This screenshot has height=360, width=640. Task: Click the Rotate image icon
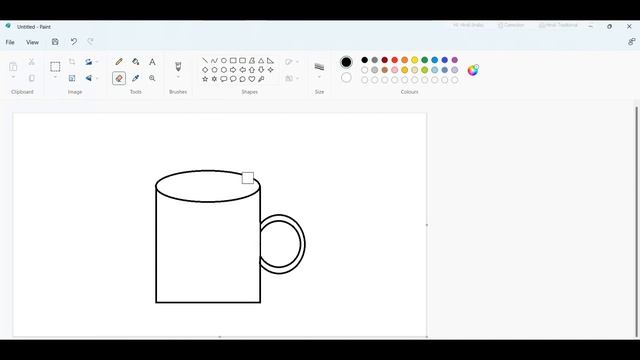[x=88, y=62]
